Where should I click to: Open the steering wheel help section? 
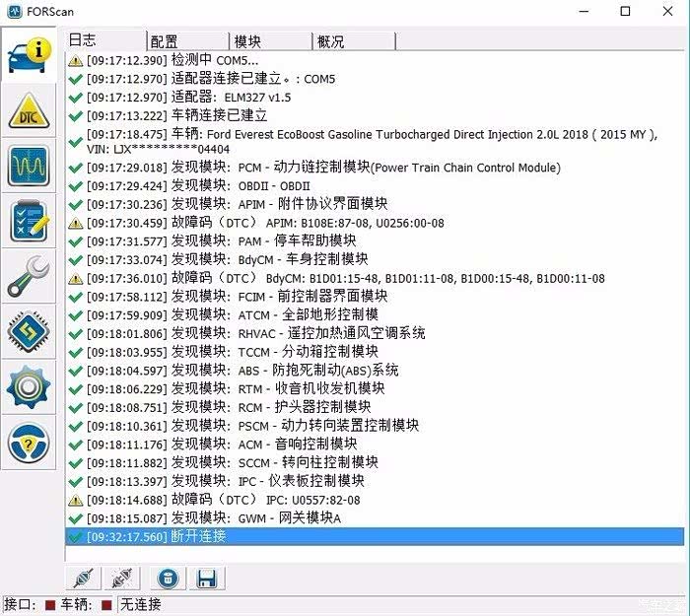(29, 444)
